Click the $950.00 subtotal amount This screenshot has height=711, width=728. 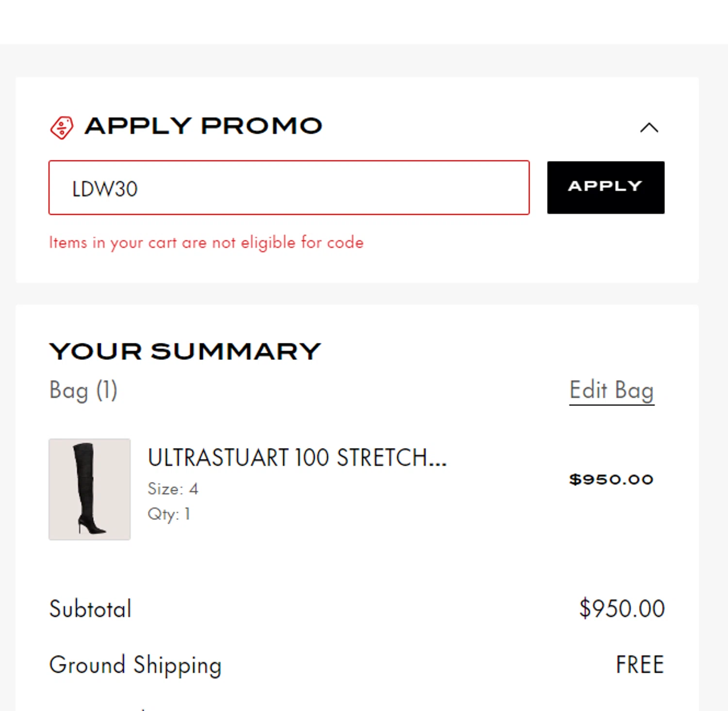(x=622, y=609)
